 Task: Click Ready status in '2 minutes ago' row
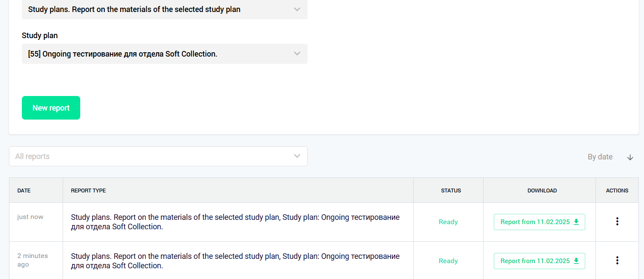[x=448, y=261]
